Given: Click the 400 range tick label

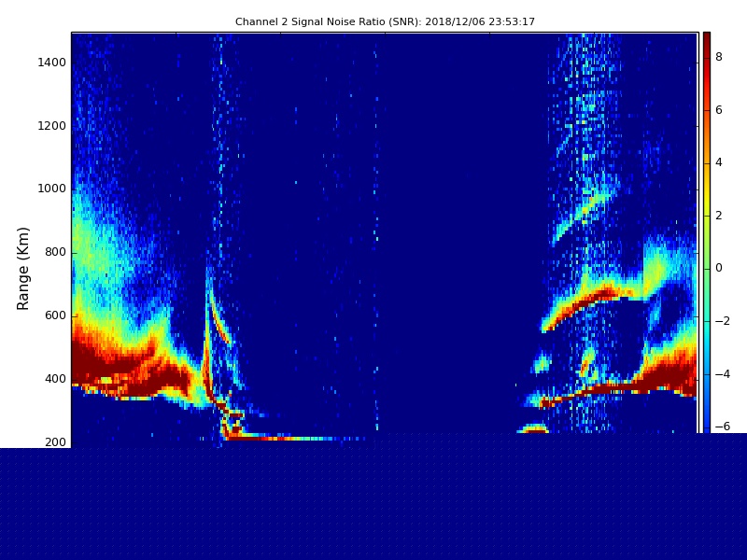Looking at the screenshot, I should [55, 379].
